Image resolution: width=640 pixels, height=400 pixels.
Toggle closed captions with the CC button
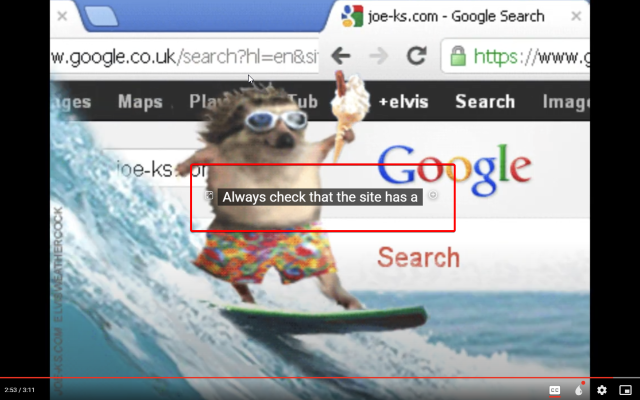click(x=554, y=390)
